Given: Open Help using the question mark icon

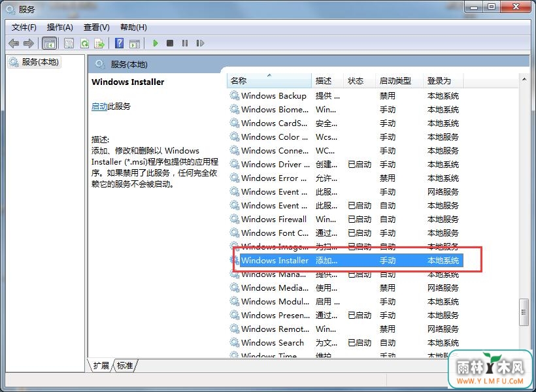Looking at the screenshot, I should (x=120, y=43).
